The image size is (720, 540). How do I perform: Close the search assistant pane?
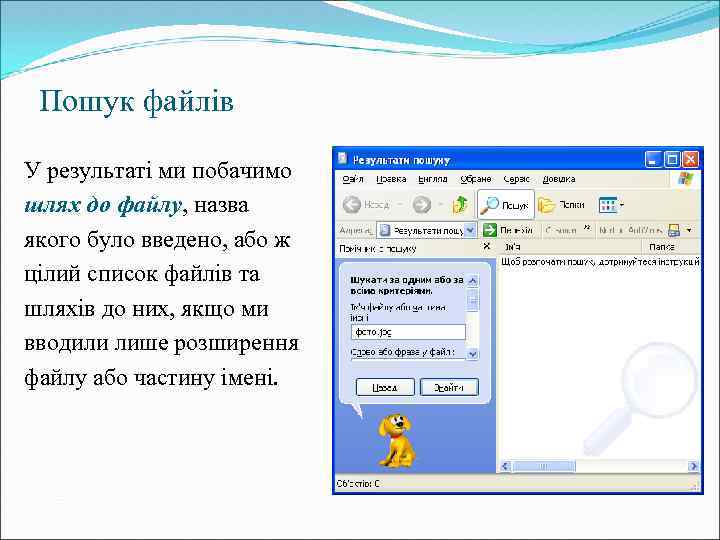pyautogui.click(x=487, y=247)
